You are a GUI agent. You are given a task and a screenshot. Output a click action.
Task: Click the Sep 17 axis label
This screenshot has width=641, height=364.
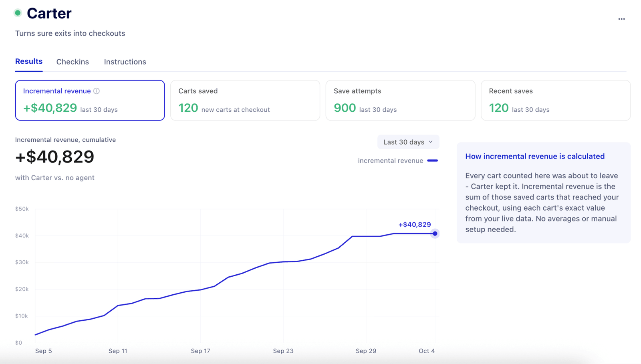click(200, 351)
